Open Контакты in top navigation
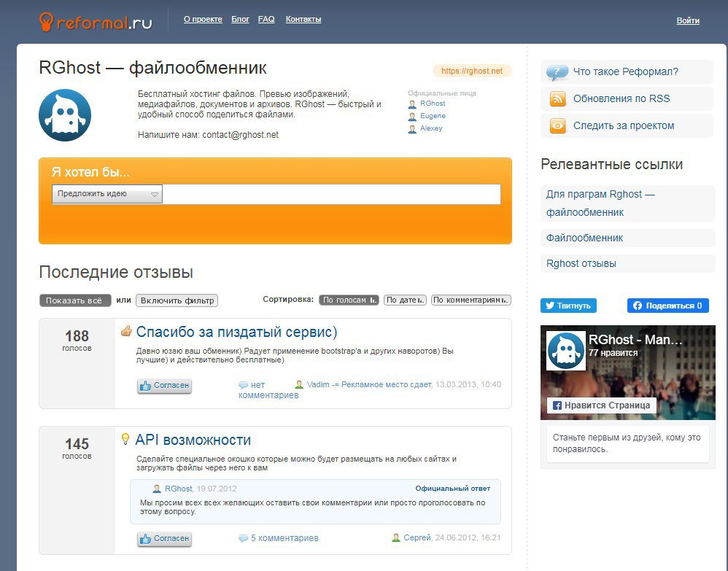Viewport: 728px width, 571px height. 303,19
